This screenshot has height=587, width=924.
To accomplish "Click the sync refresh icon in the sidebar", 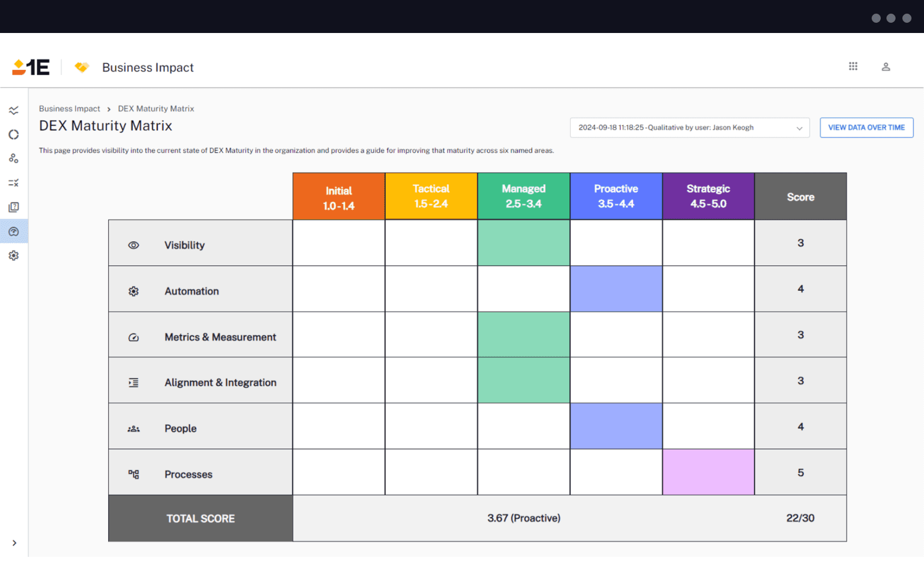I will pos(14,134).
